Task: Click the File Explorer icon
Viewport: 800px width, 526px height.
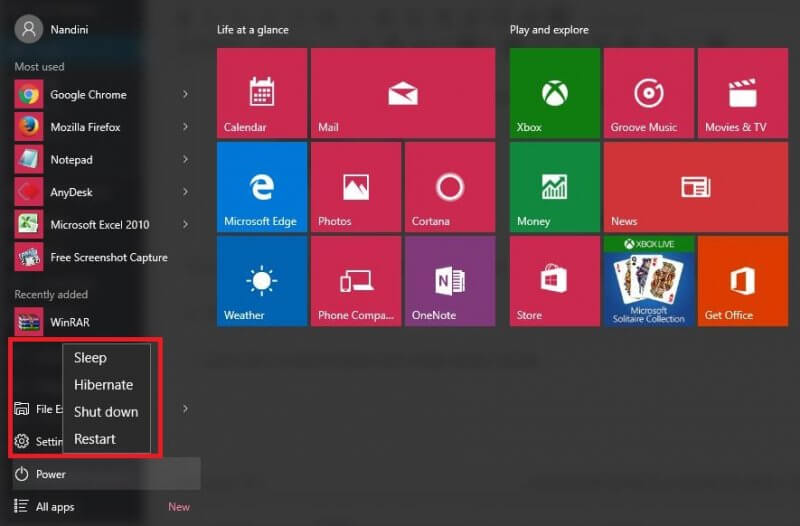Action: coord(21,409)
